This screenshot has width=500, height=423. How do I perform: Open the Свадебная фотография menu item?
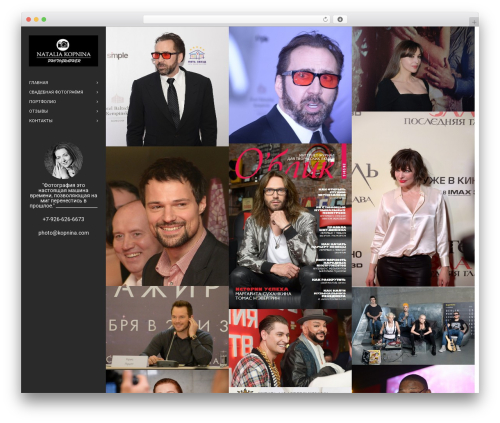click(x=56, y=92)
